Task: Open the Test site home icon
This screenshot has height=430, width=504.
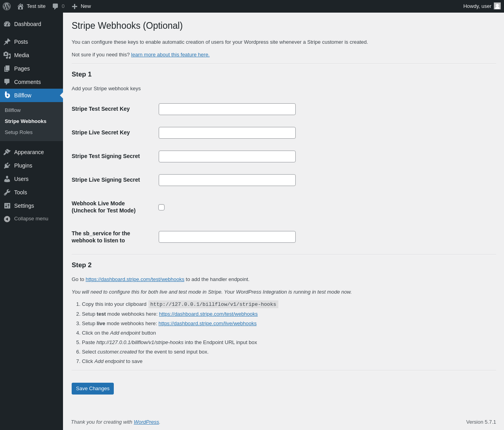Action: click(x=20, y=6)
